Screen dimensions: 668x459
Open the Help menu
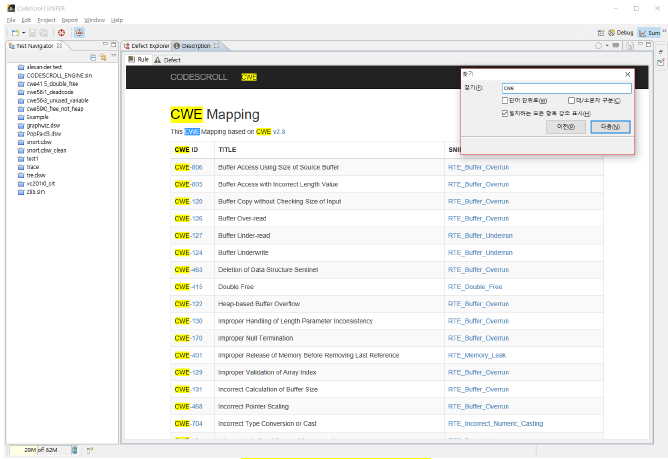click(117, 20)
